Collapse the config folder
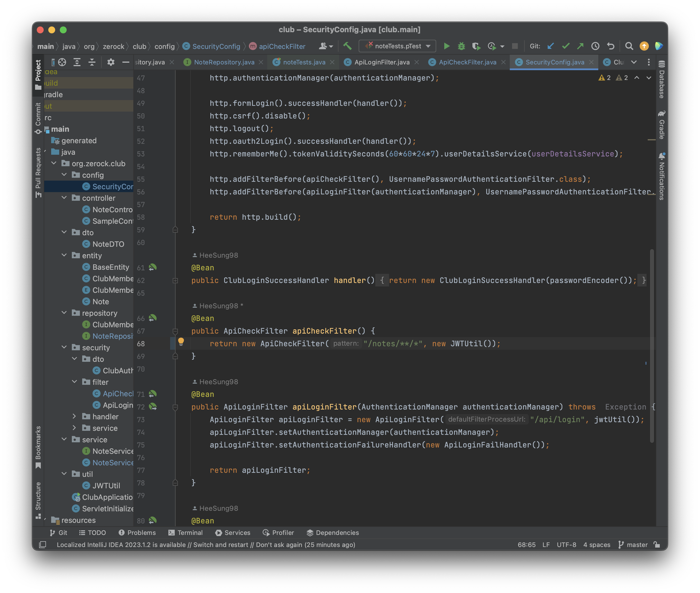Viewport: 700px width, 593px height. pyautogui.click(x=64, y=175)
